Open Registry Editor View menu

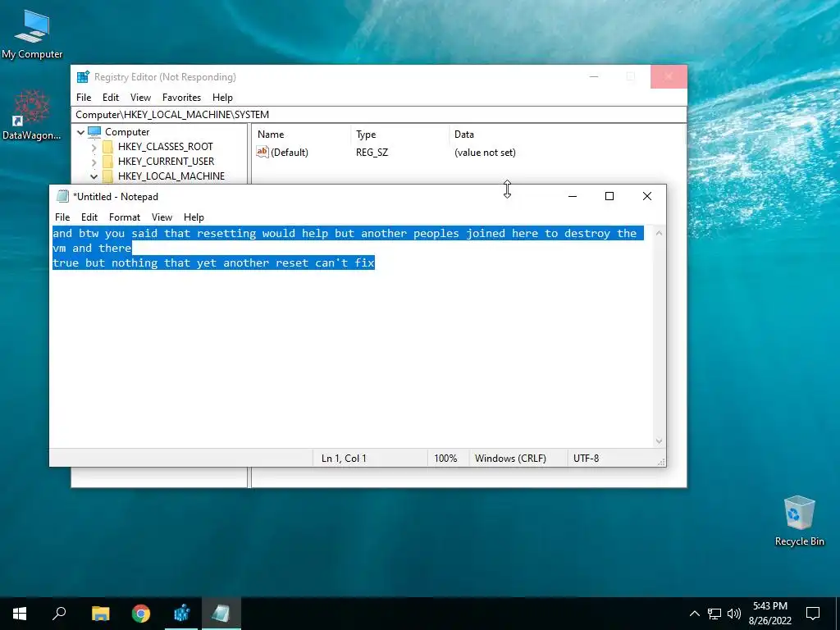click(140, 98)
